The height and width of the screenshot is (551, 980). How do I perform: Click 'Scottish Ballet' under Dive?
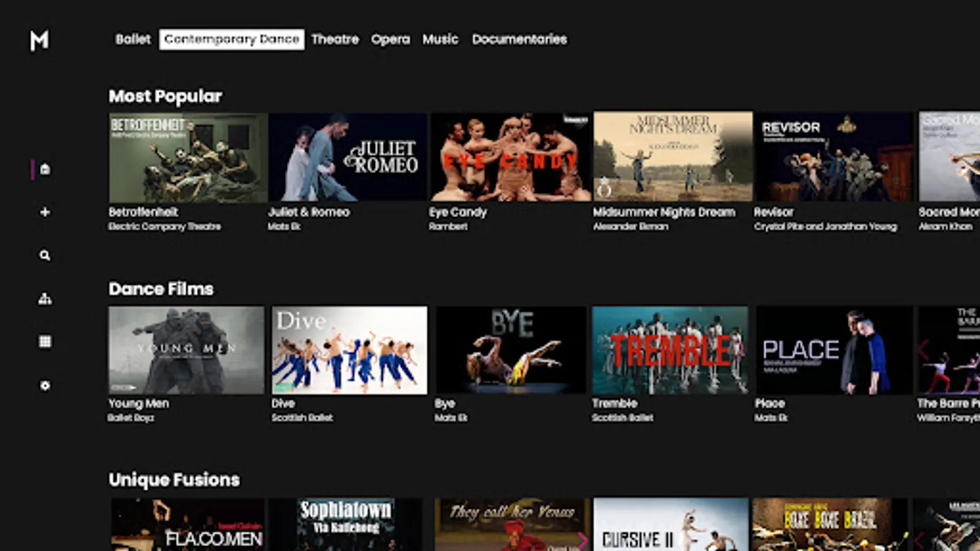tap(302, 418)
